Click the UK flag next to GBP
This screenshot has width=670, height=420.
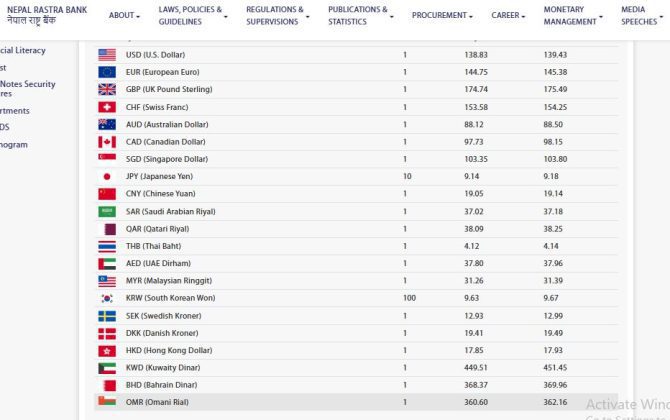coord(107,90)
